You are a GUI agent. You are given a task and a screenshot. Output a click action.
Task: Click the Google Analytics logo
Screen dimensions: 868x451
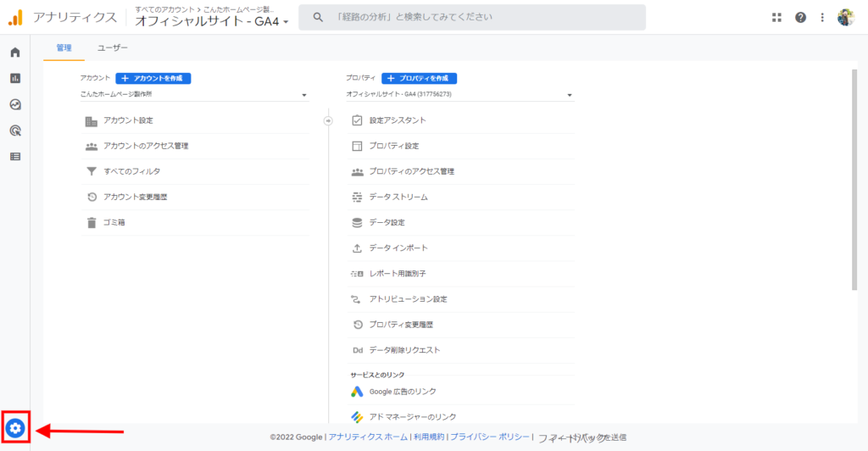[x=15, y=18]
